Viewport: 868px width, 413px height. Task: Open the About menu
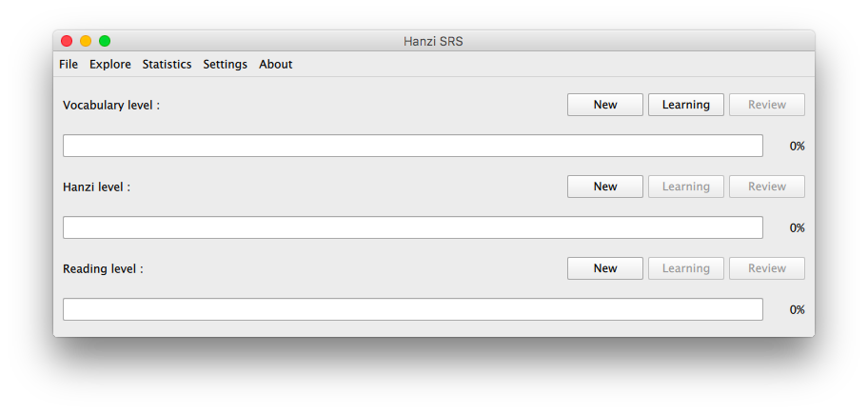pos(276,65)
